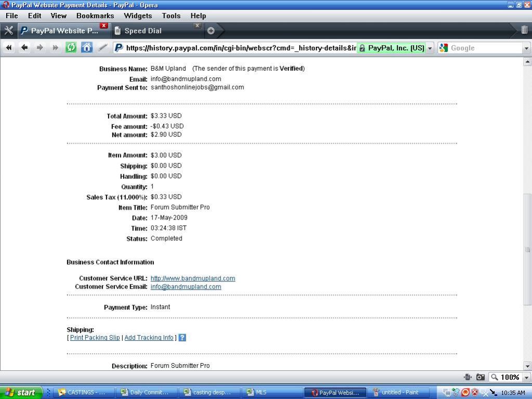Click the PayPal Websi... taskbar item
Screen dimensions: 532x399
pos(335,393)
